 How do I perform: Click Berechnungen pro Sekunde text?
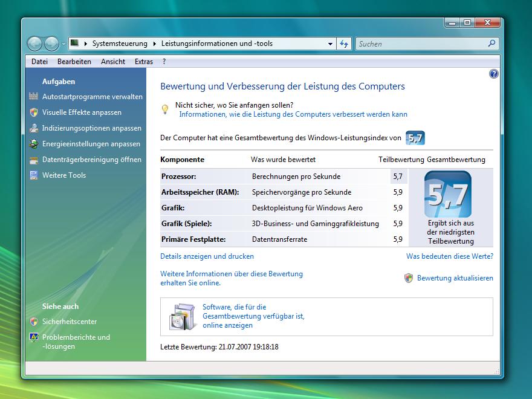296,177
